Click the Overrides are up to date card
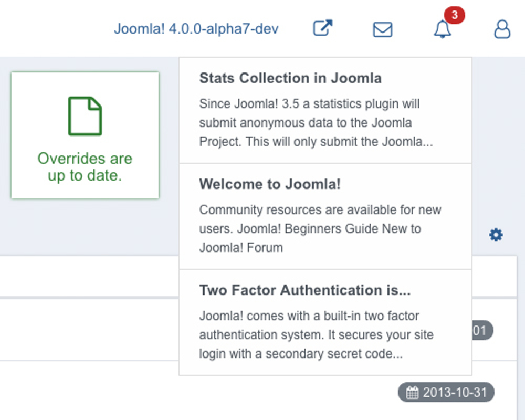This screenshot has height=420, width=525. (85, 135)
